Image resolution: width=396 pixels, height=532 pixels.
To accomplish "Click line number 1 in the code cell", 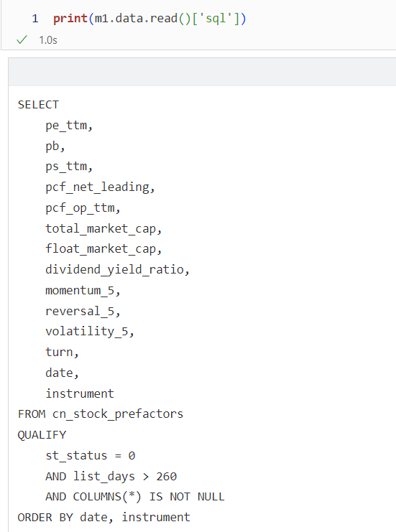I will point(35,19).
